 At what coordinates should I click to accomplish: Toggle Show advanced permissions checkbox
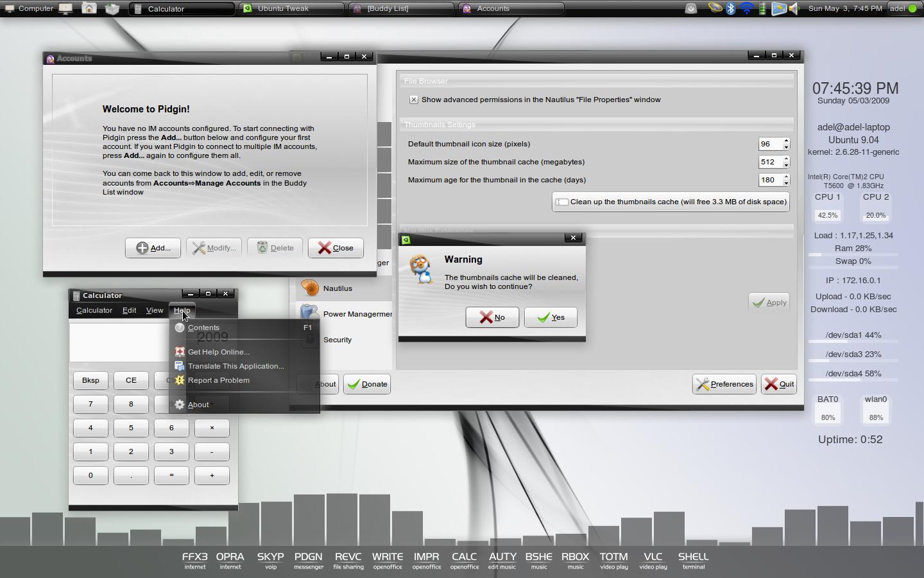[x=414, y=100]
